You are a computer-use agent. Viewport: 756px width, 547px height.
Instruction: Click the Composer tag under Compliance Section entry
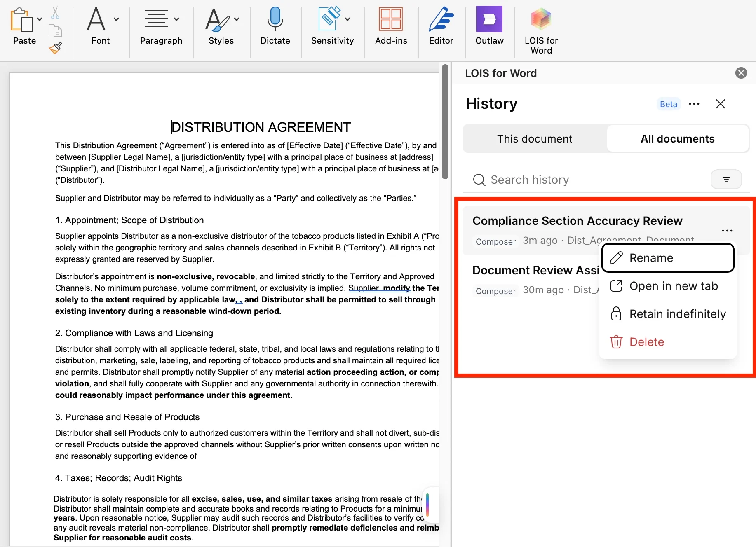coord(495,241)
